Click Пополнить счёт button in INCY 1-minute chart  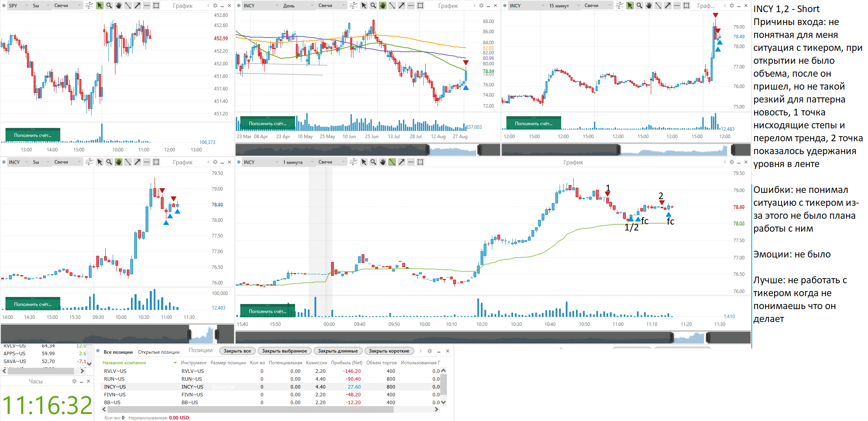pyautogui.click(x=268, y=311)
